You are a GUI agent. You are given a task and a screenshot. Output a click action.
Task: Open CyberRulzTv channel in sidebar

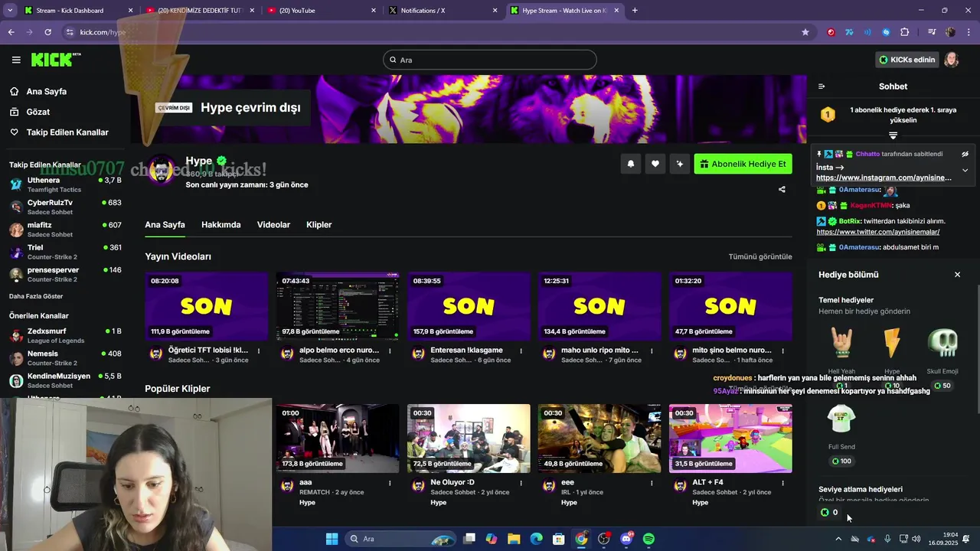[x=65, y=207]
